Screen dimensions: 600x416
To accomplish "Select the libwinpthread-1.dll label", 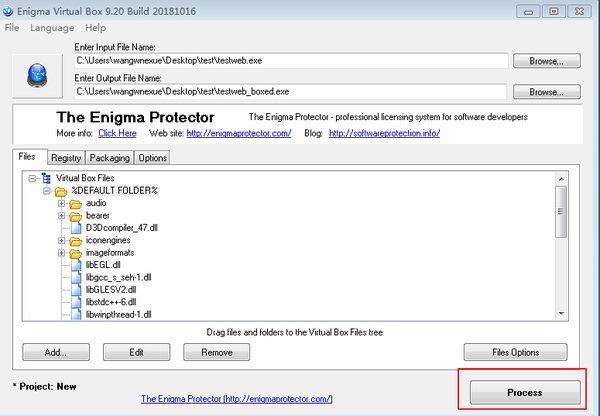I will pos(119,315).
